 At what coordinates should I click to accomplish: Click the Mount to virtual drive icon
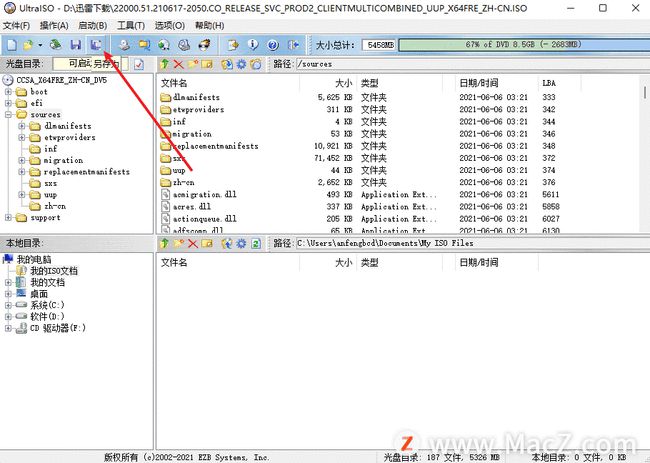pyautogui.click(x=184, y=44)
